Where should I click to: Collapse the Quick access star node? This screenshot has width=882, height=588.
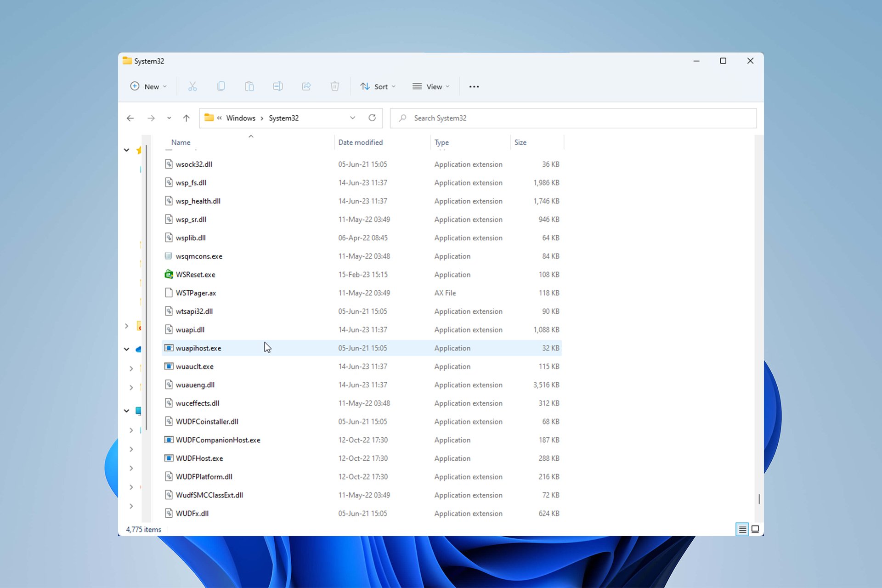(x=126, y=150)
